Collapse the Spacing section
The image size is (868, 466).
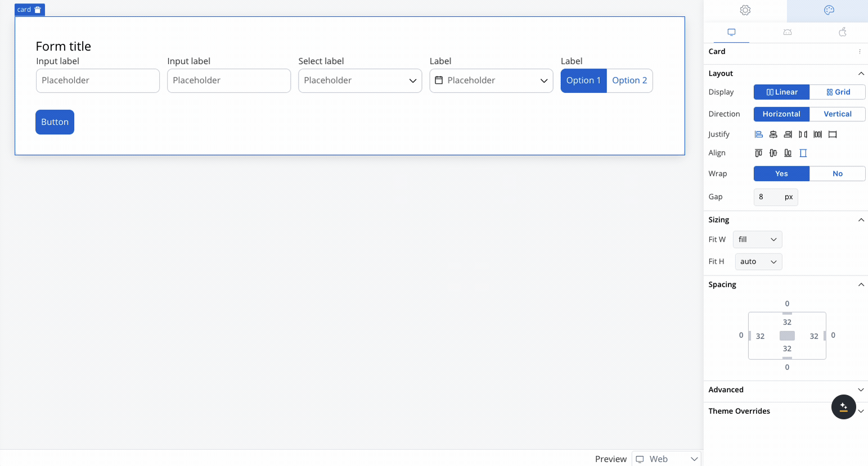point(861,284)
